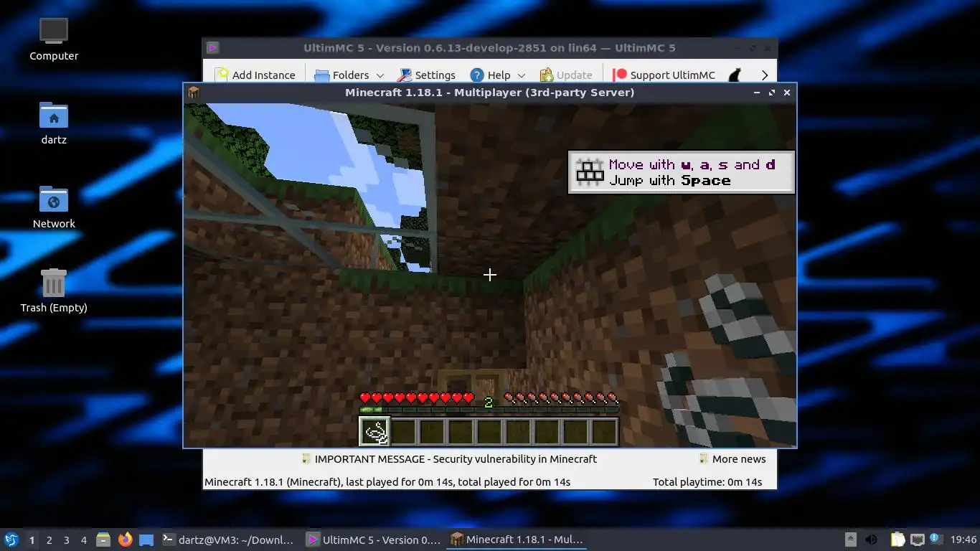Click the UltimMC window menu icon in the title bar
Image resolution: width=980 pixels, height=551 pixels.
(x=212, y=48)
